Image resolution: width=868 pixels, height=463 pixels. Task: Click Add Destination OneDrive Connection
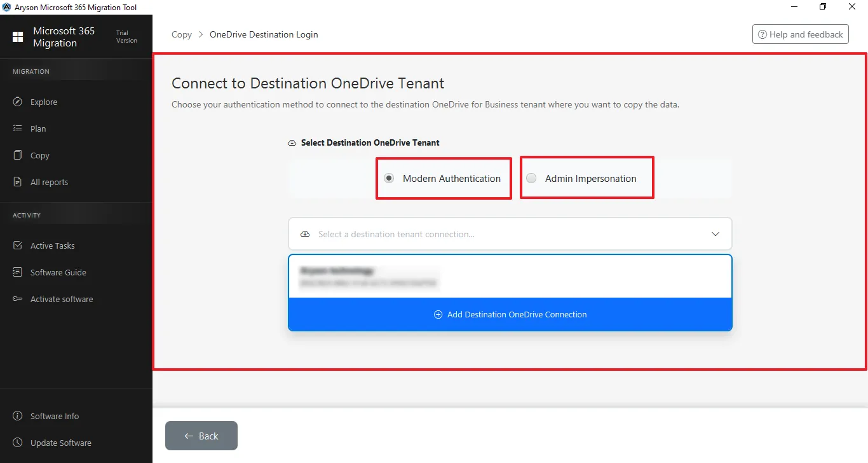pyautogui.click(x=510, y=314)
